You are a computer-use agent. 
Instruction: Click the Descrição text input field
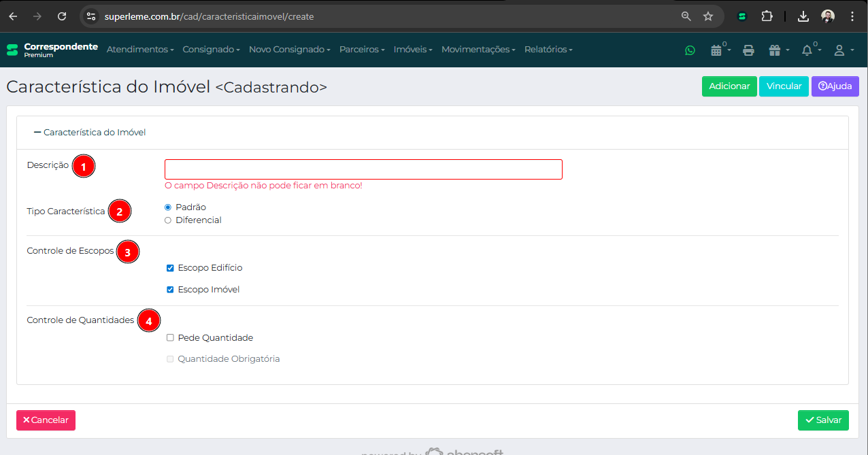pyautogui.click(x=363, y=169)
